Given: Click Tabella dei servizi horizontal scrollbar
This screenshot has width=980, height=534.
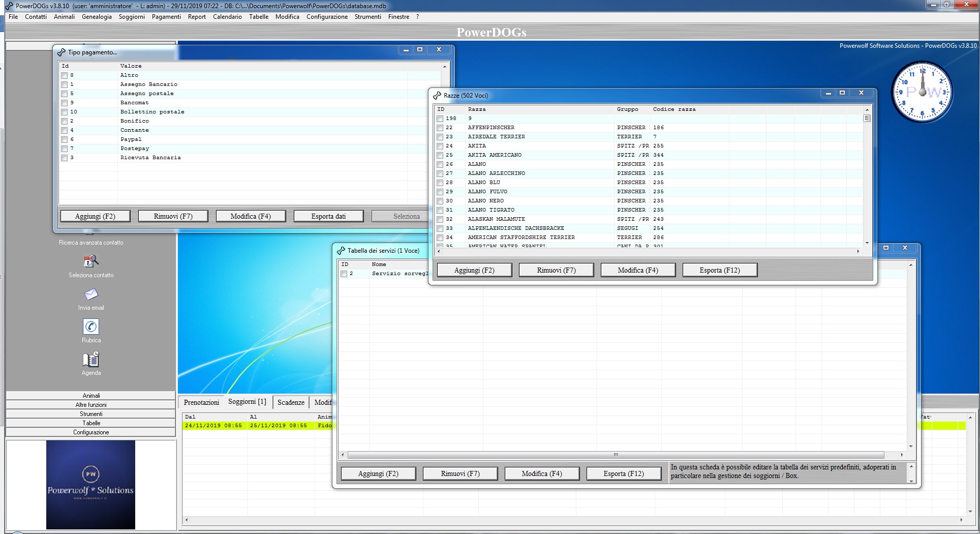Looking at the screenshot, I should point(616,455).
